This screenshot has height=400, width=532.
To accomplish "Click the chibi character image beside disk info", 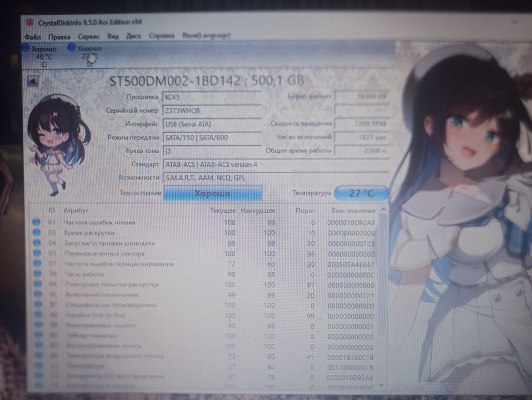I will (x=58, y=145).
